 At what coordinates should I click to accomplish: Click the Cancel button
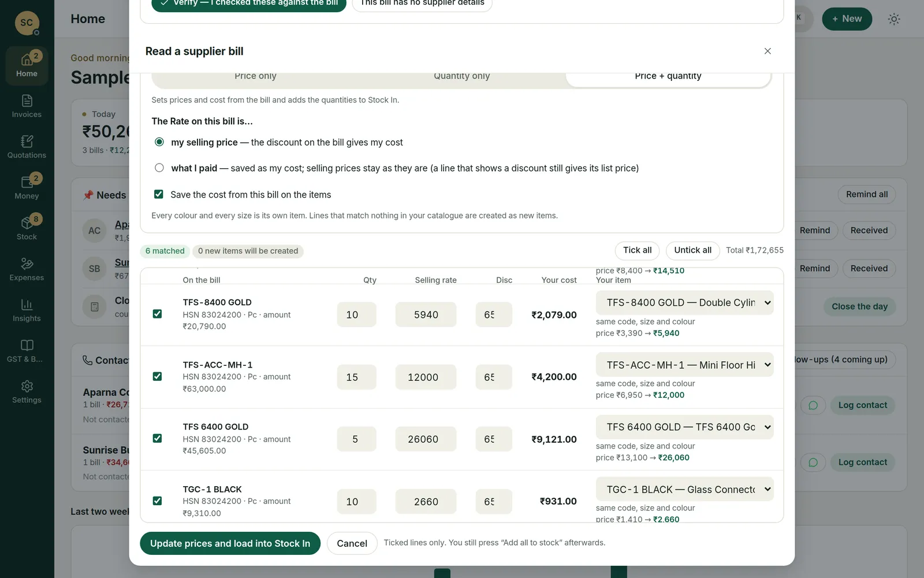click(352, 543)
